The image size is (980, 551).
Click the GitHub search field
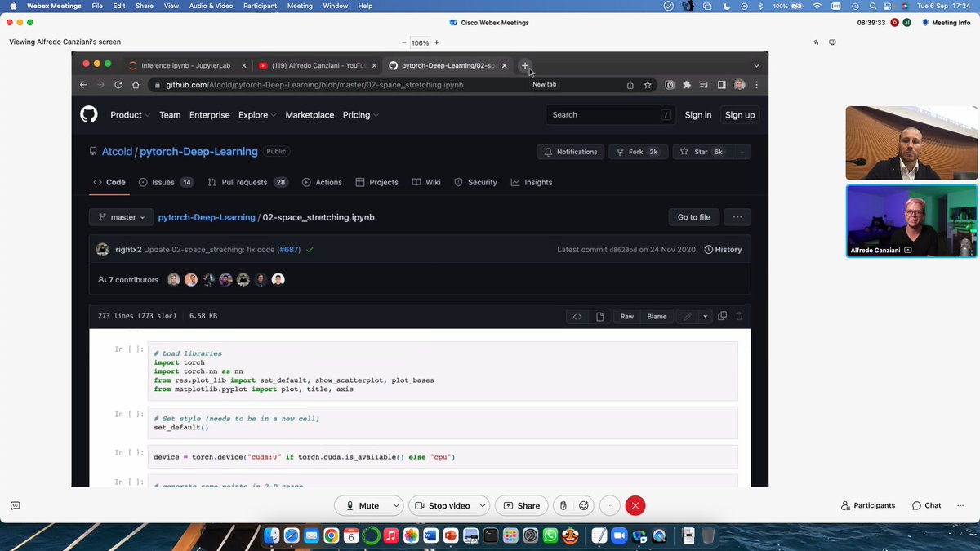(612, 115)
